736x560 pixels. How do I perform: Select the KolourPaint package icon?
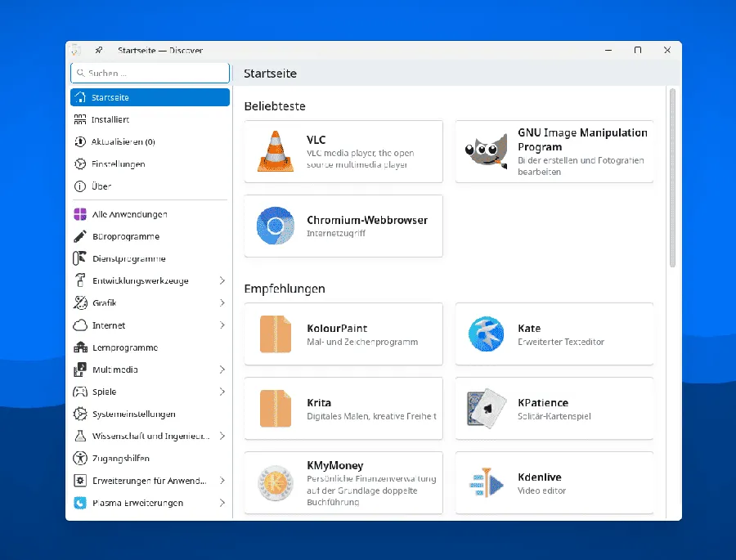pyautogui.click(x=276, y=334)
